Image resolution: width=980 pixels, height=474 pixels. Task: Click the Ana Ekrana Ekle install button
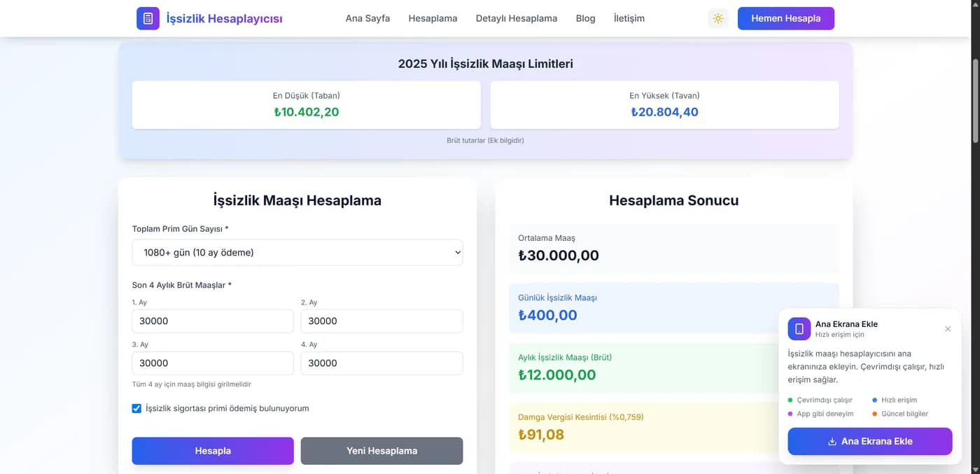point(870,442)
